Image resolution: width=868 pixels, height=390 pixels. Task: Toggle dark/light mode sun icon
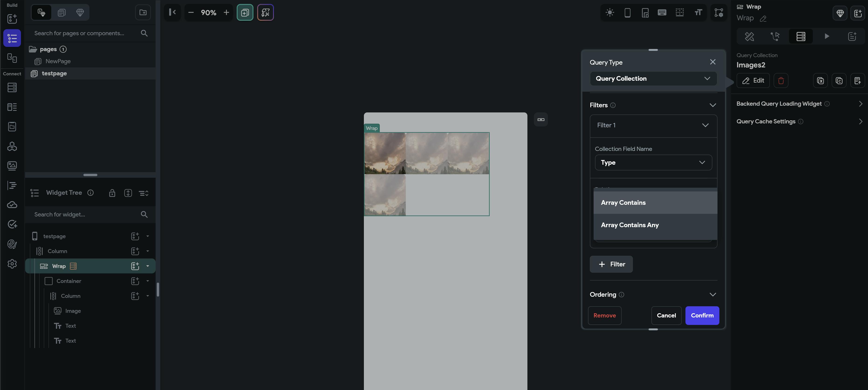610,13
